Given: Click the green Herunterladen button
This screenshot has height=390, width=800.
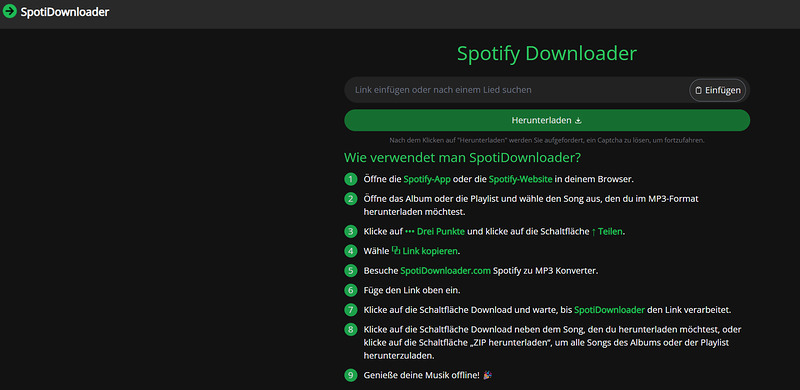Looking at the screenshot, I should click(547, 120).
